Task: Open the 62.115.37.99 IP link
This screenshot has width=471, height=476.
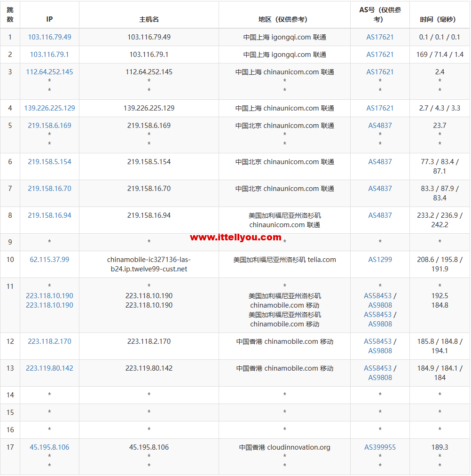Action: [x=49, y=260]
